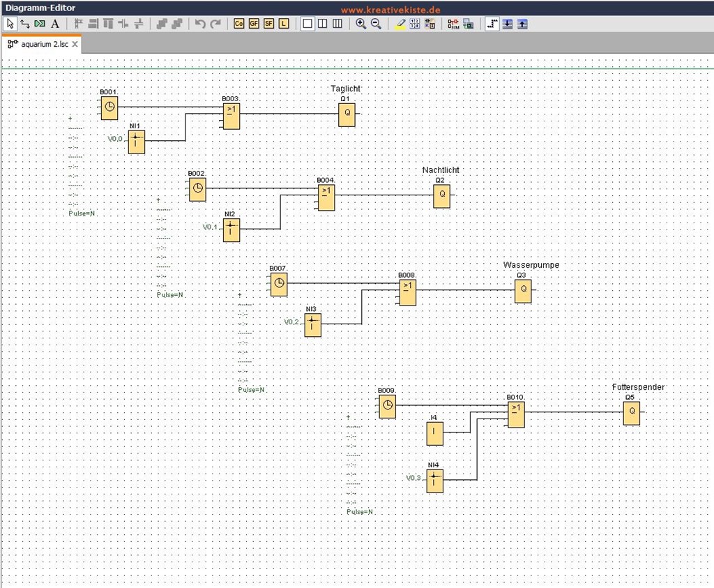Select the arrow selection tool
Viewport: 714px width, 588px height.
(10, 24)
